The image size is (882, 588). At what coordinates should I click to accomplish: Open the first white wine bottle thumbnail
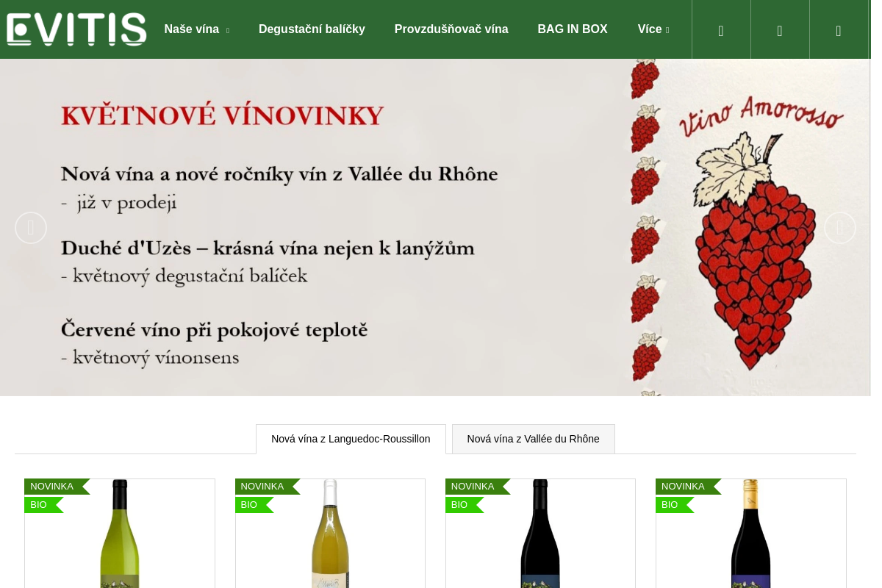point(120,534)
